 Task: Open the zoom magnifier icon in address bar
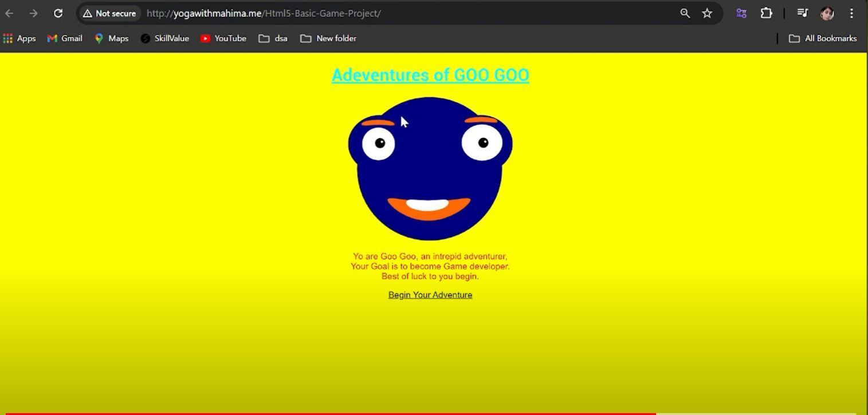(x=685, y=13)
